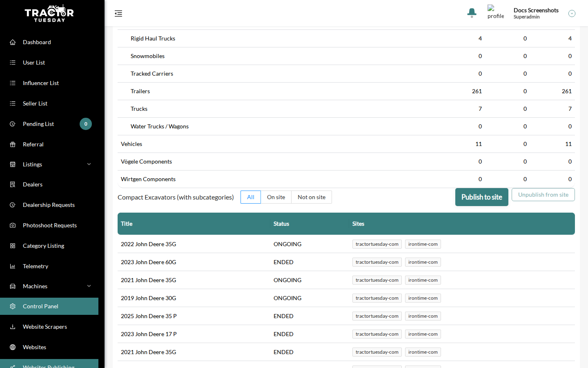Click the Referral gift icon

click(x=13, y=144)
